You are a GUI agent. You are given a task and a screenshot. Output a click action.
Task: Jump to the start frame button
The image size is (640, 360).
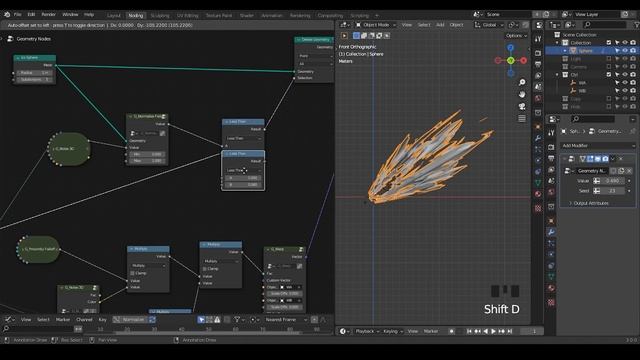[469, 331]
